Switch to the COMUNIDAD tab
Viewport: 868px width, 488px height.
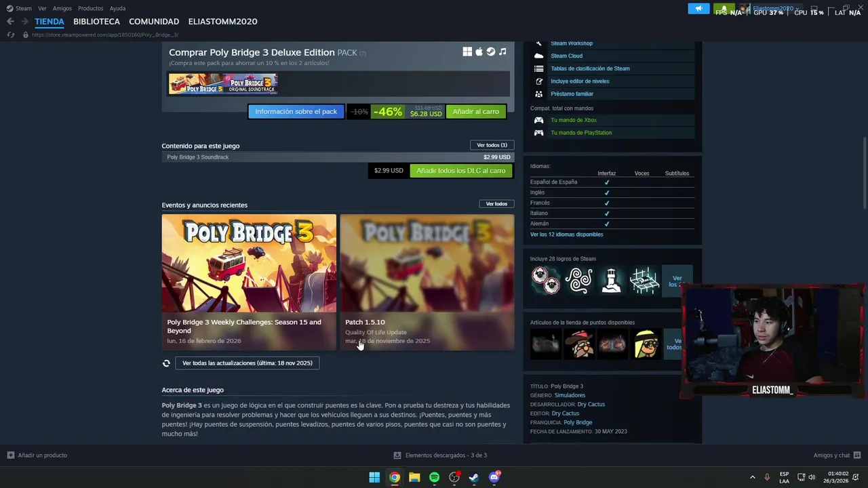154,22
